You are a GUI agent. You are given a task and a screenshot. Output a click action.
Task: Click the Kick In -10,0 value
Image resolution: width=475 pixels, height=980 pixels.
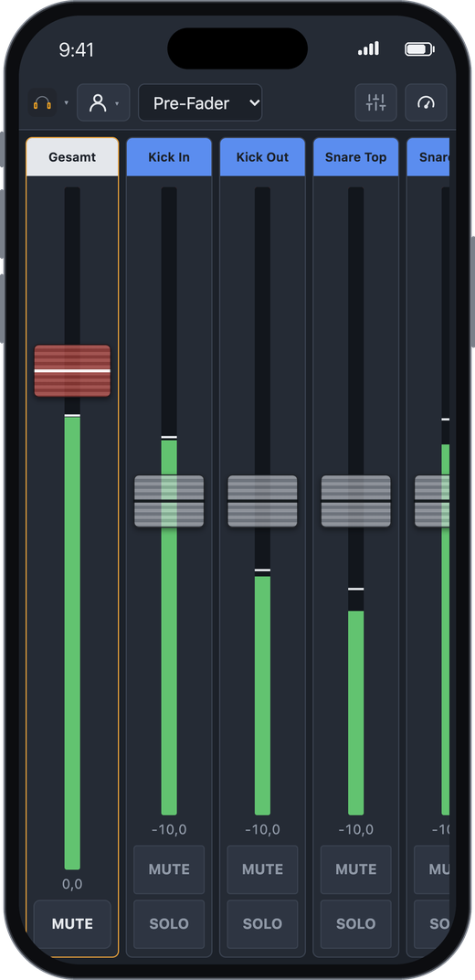pos(169,829)
